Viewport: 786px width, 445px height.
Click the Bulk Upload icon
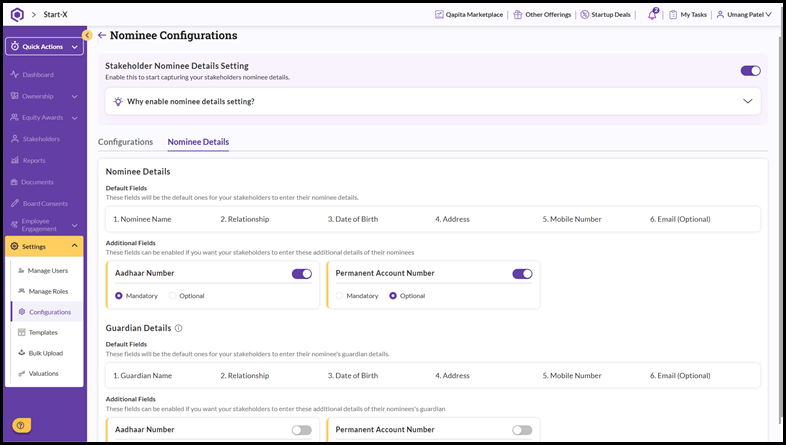click(22, 353)
